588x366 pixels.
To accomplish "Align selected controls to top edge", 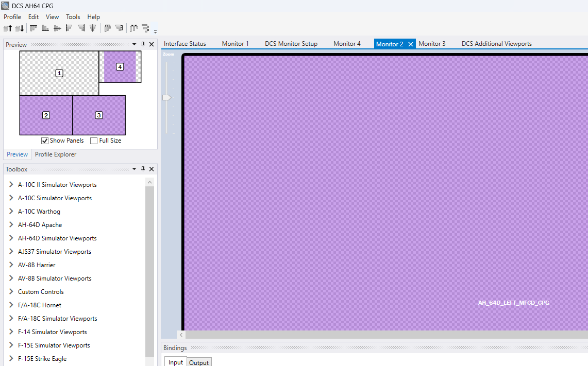I will (33, 28).
